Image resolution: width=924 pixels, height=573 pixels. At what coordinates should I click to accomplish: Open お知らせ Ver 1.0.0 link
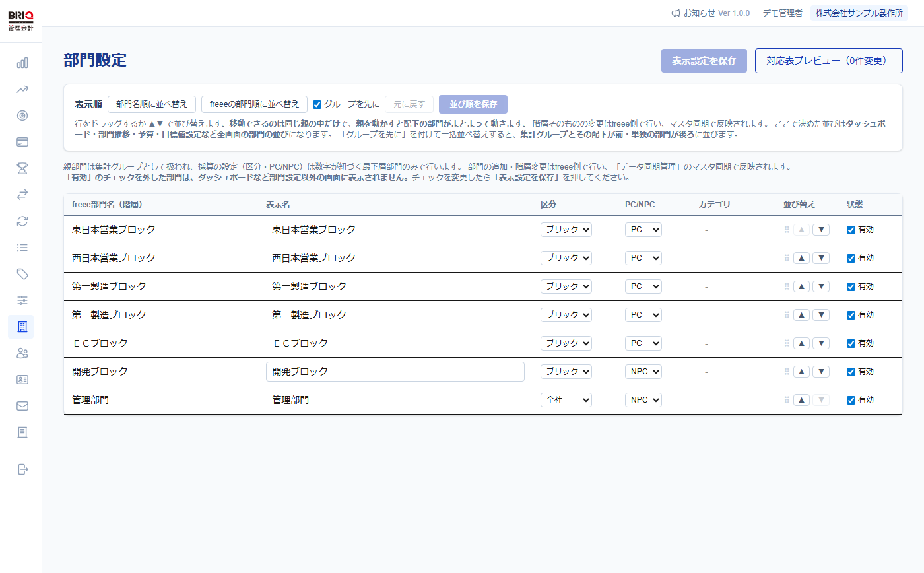click(711, 13)
